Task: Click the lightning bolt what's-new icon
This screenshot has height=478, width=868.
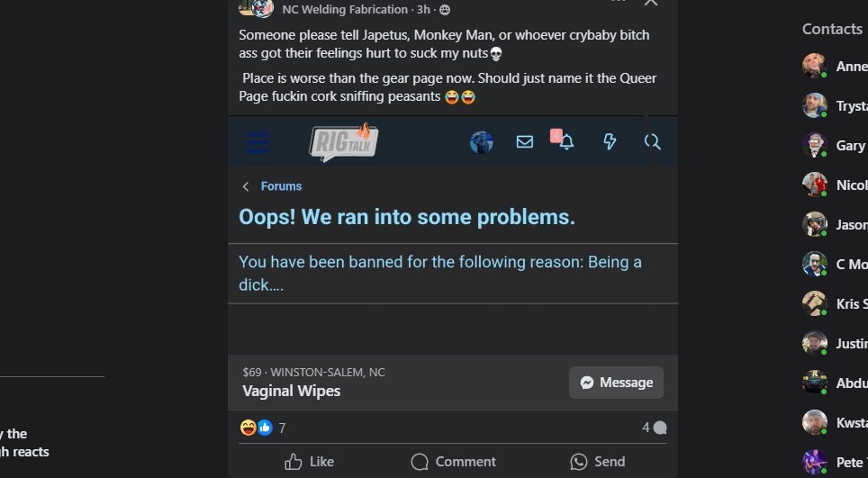Action: (610, 141)
